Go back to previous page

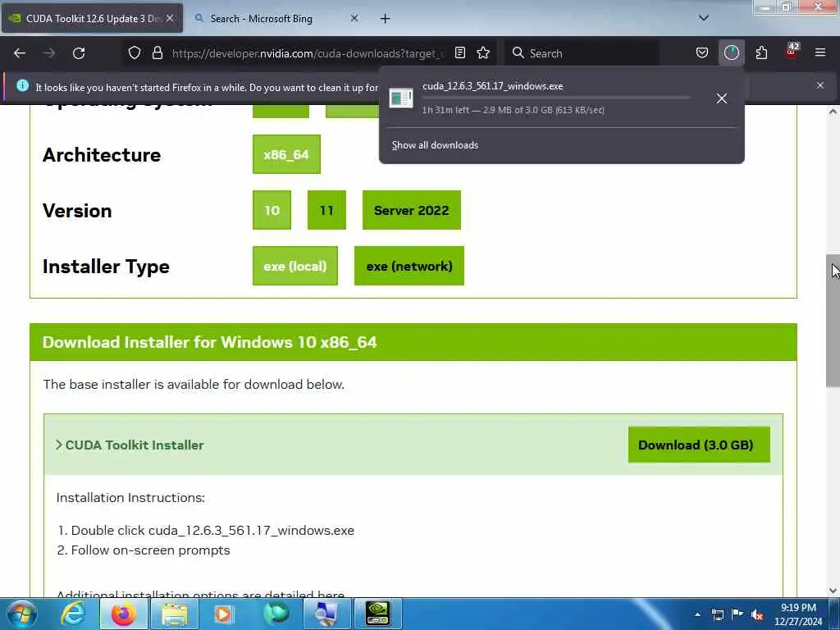coord(20,53)
